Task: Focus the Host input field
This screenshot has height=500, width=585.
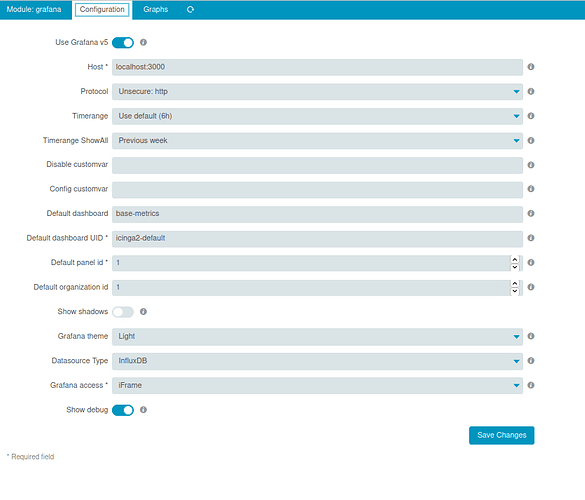Action: (x=317, y=67)
